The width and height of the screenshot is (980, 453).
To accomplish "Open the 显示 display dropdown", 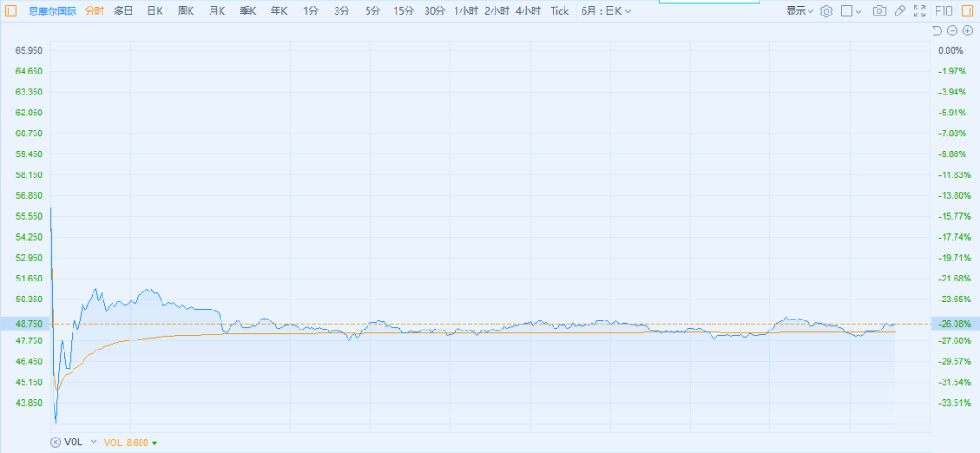I will (x=799, y=11).
